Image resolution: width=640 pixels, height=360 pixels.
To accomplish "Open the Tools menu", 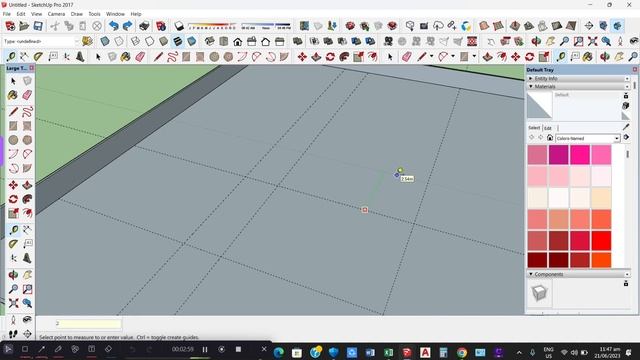I will 94,14.
